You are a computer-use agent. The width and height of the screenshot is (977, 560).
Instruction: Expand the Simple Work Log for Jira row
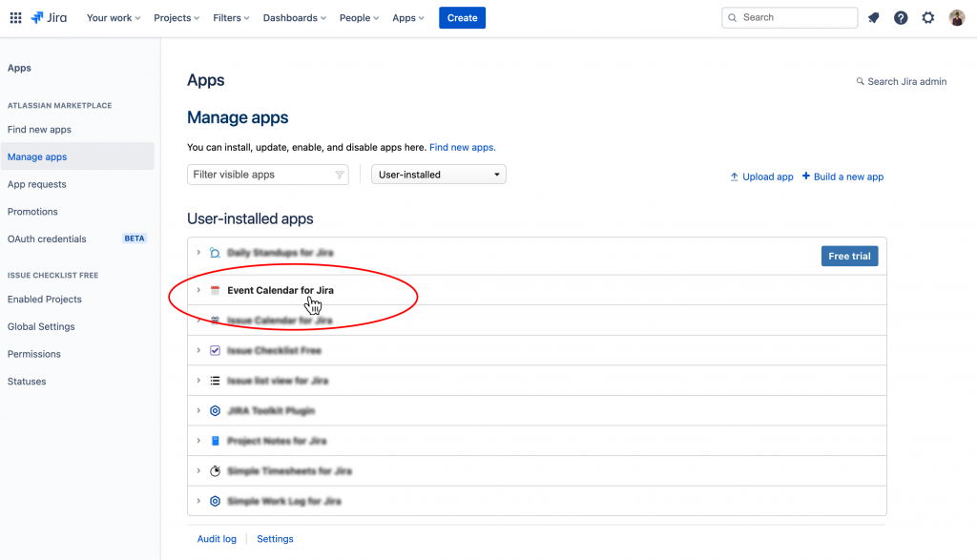pos(198,501)
